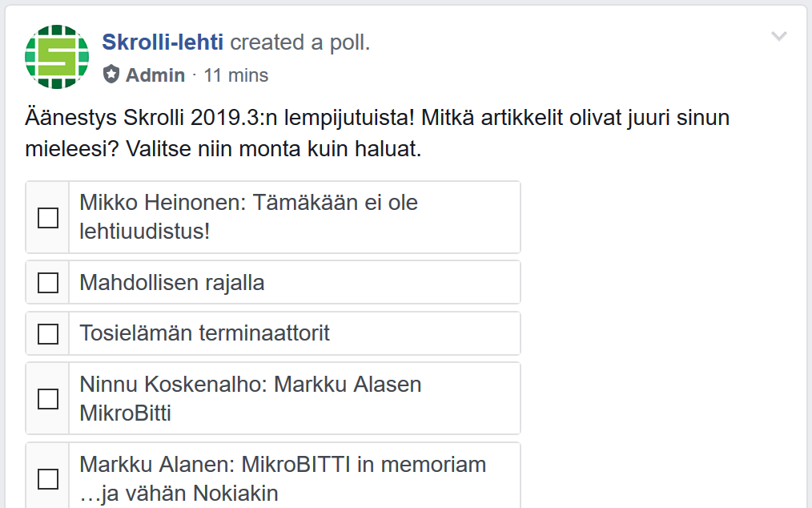Click the 'Tosielämän terminaattorit' option label
Image resolution: width=812 pixels, height=508 pixels.
tap(204, 333)
